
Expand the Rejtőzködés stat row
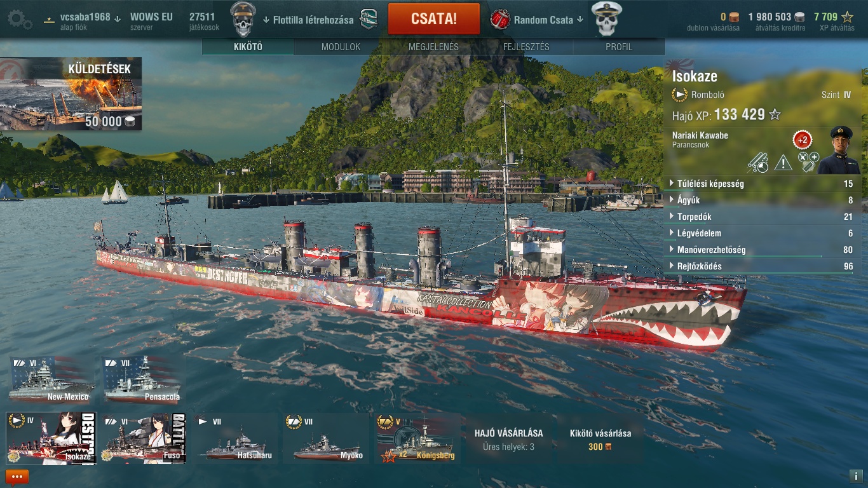pyautogui.click(x=762, y=266)
